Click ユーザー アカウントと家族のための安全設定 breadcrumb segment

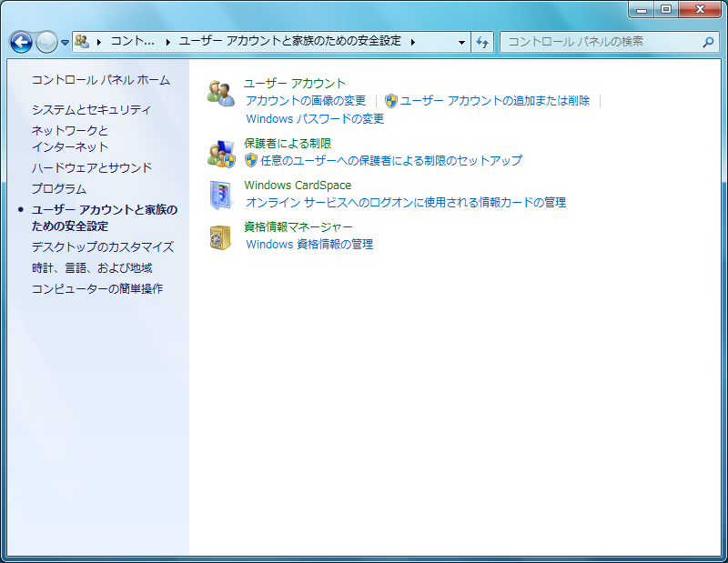click(289, 41)
